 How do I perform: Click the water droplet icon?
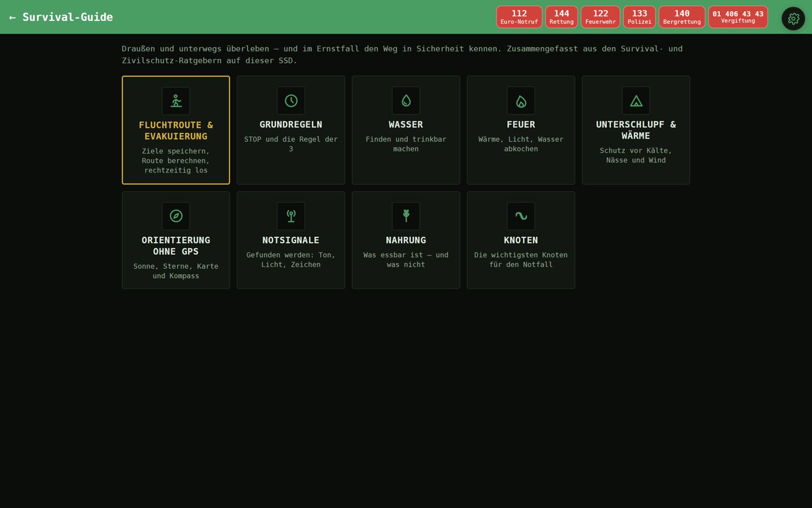tap(406, 100)
